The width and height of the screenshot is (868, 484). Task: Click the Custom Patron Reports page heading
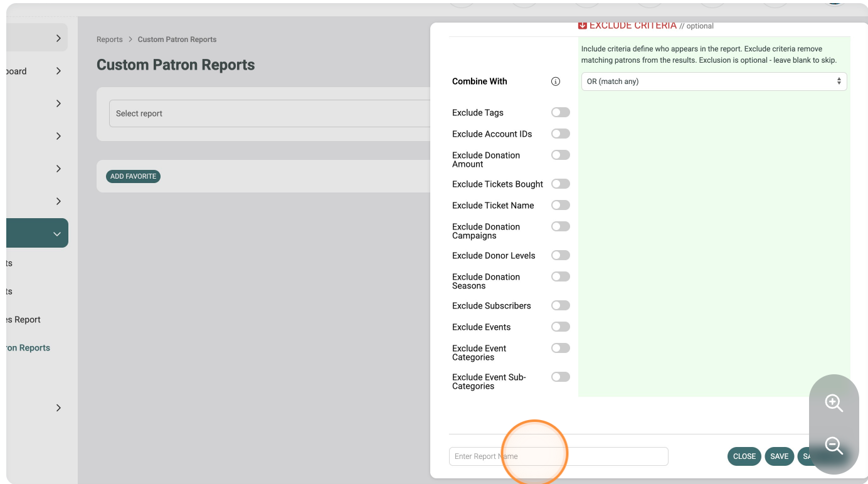point(176,65)
